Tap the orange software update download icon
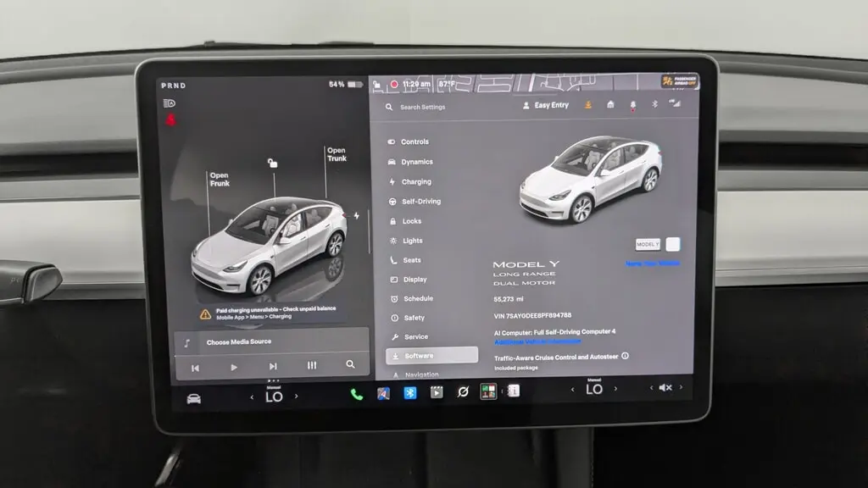 click(588, 104)
